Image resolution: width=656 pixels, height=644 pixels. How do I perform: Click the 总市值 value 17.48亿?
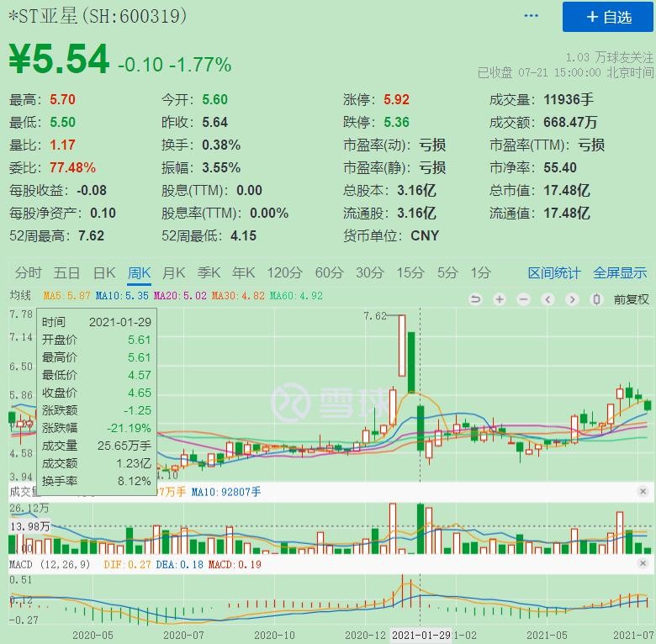click(567, 191)
